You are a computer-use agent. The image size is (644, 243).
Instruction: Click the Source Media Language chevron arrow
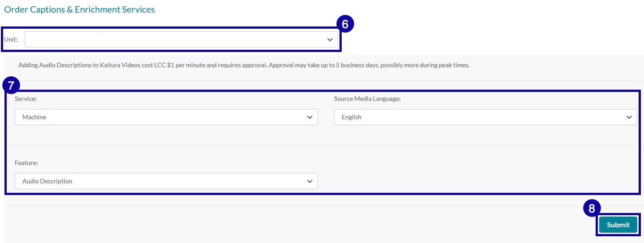click(629, 117)
